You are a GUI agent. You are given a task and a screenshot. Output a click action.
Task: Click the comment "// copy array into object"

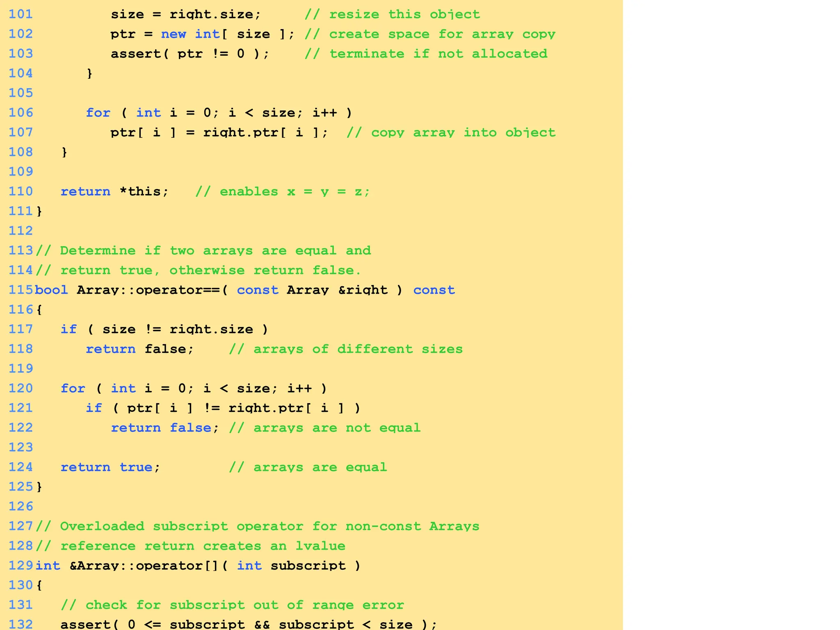[451, 132]
